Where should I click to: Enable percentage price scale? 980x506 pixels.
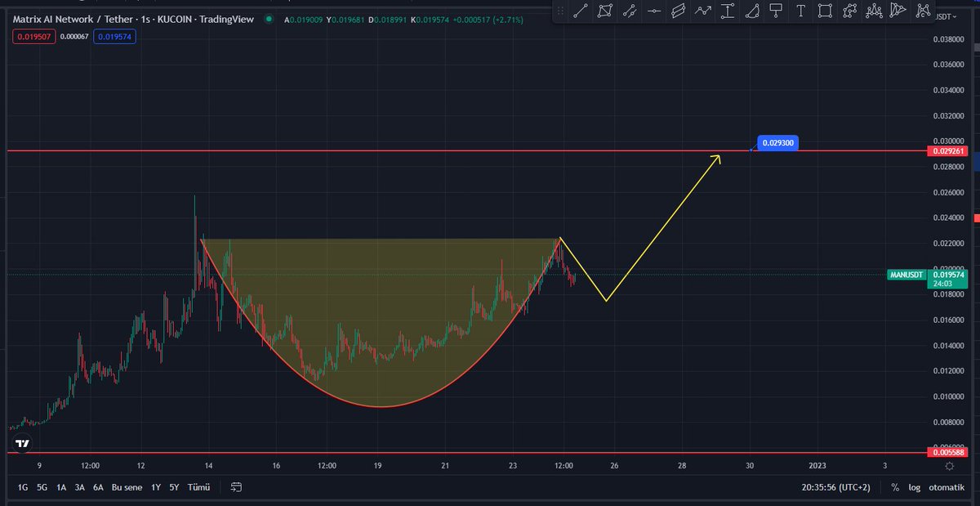(895, 486)
